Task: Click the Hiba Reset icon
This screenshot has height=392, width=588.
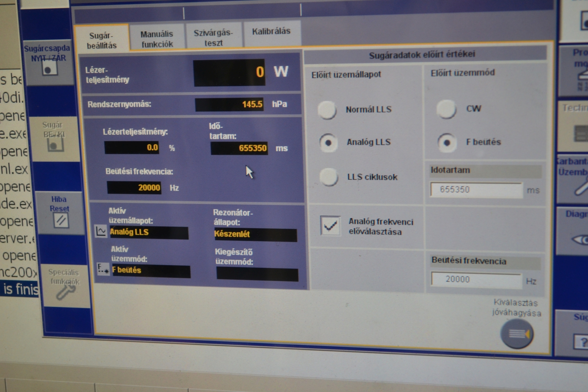Action: (x=61, y=220)
